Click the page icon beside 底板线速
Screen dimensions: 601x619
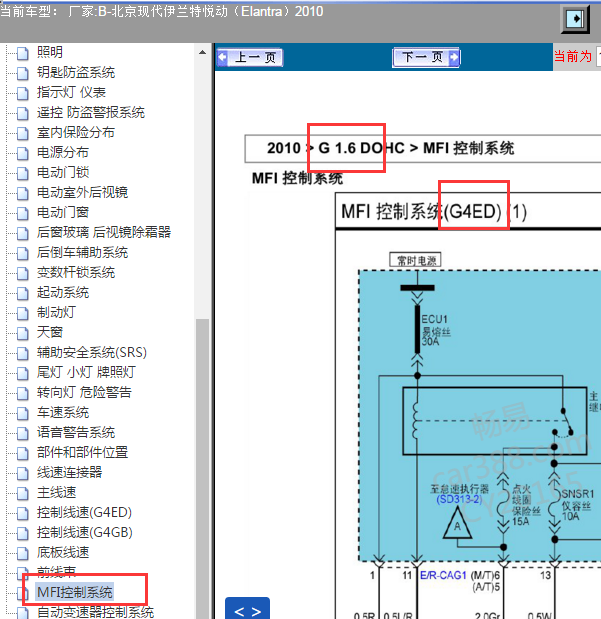click(23, 553)
